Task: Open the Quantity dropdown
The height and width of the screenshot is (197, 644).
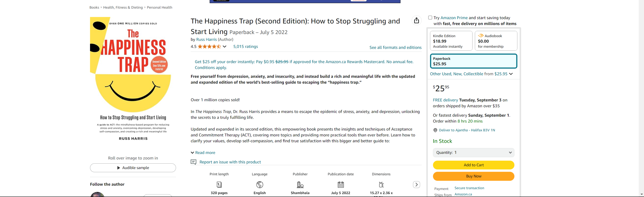Action: coord(473,153)
